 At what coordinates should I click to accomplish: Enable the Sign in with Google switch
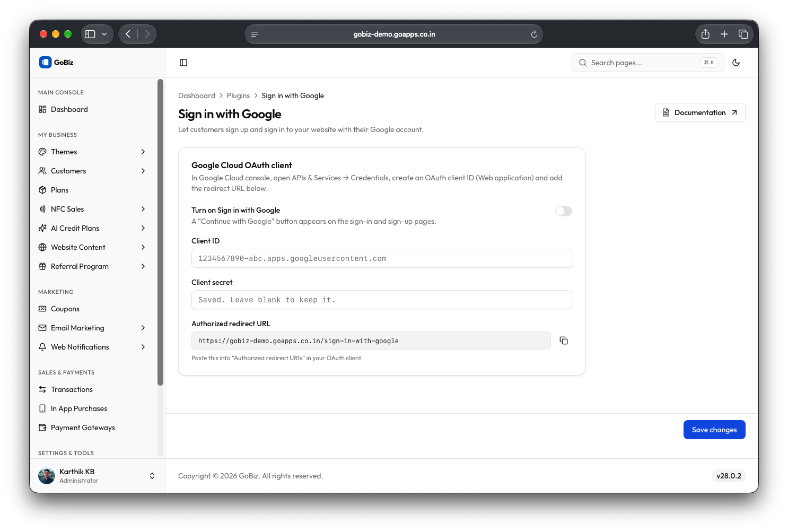pos(564,211)
